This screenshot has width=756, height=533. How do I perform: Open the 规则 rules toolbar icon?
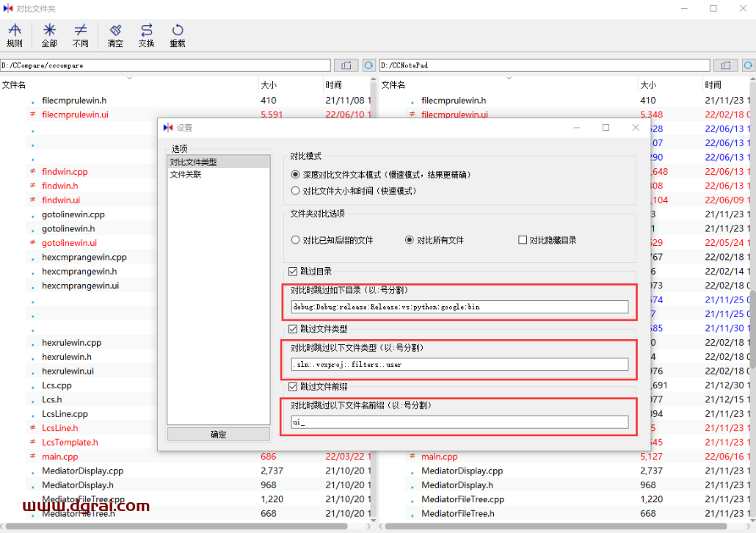pyautogui.click(x=15, y=36)
